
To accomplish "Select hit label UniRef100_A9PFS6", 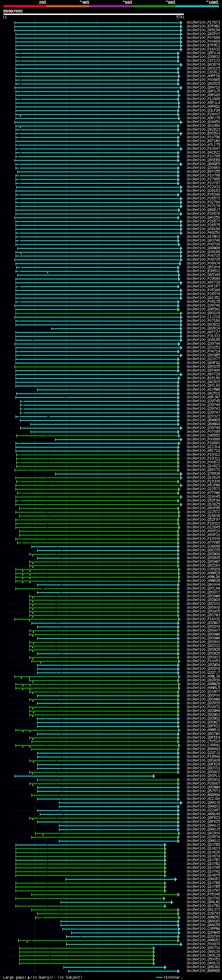I will click(203, 76).
